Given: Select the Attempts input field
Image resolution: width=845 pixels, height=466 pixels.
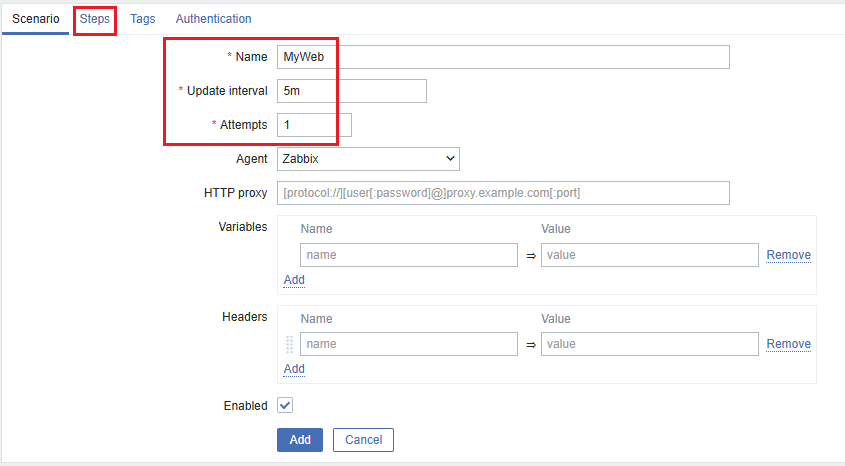Looking at the screenshot, I should point(314,125).
